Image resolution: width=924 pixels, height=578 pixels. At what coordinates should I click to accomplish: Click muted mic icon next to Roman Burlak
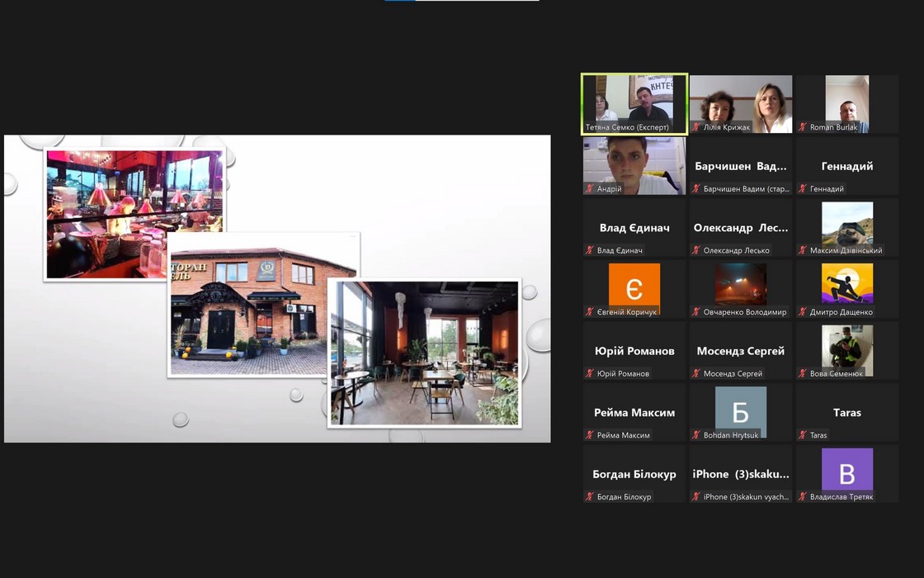803,128
